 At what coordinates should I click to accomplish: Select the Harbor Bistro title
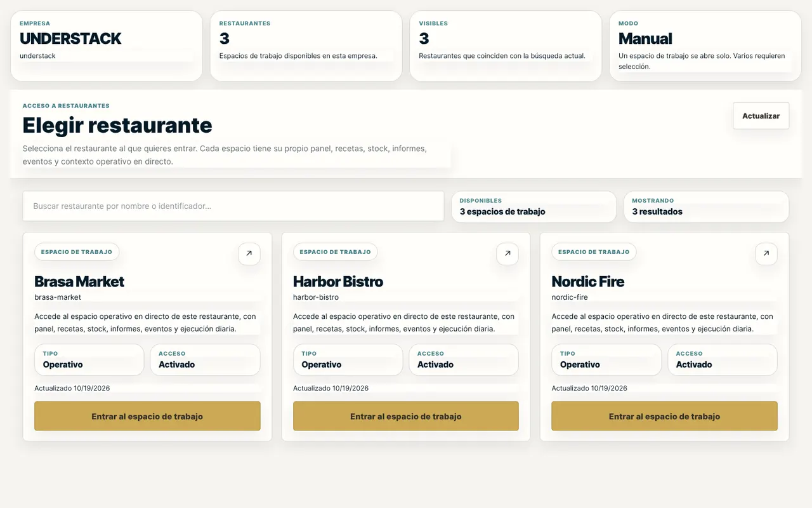click(x=338, y=281)
